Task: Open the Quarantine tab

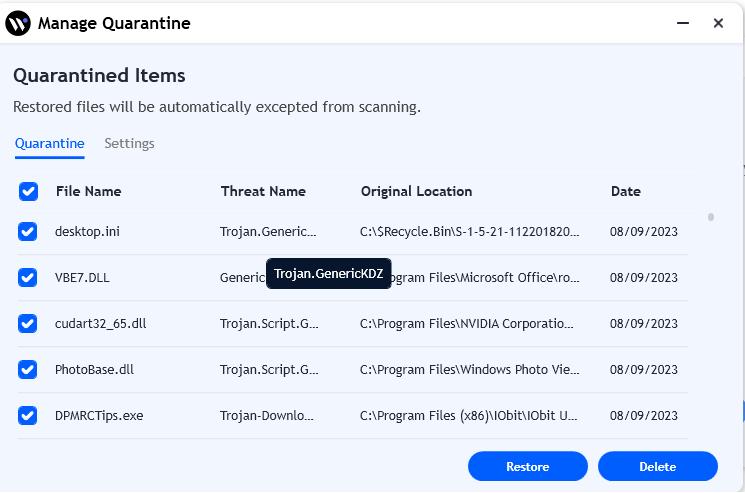Action: [x=49, y=143]
